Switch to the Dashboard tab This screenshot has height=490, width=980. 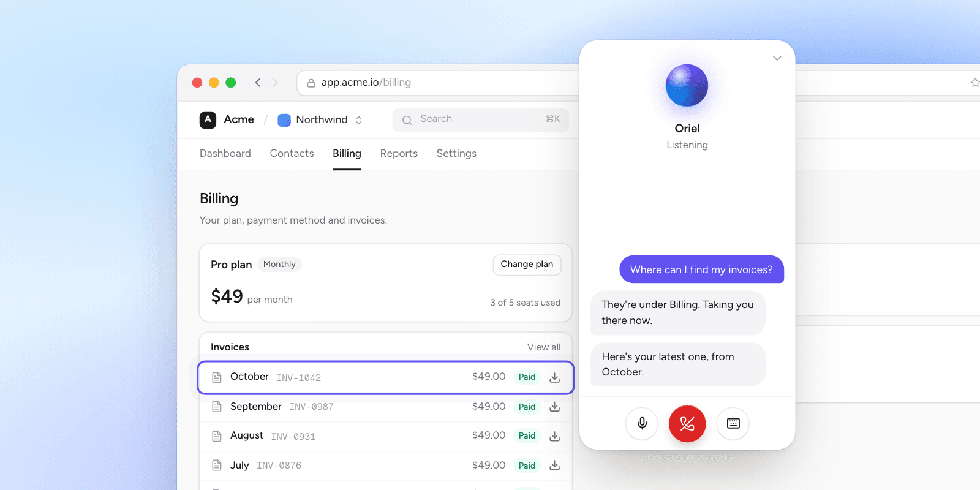[225, 153]
